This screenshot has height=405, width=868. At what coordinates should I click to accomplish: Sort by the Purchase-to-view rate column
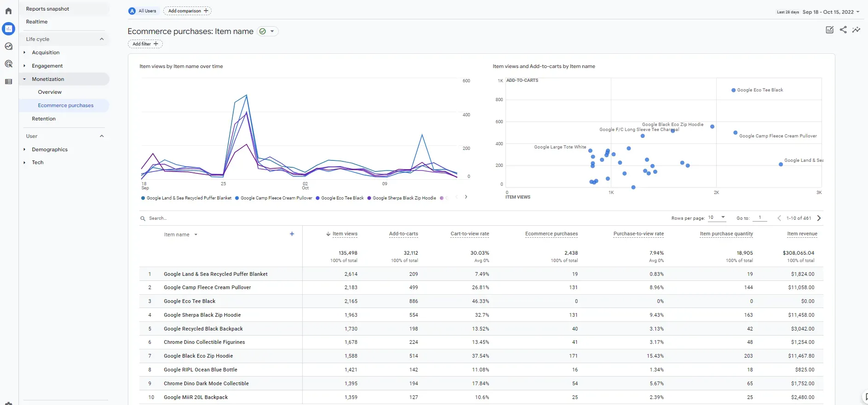tap(638, 234)
